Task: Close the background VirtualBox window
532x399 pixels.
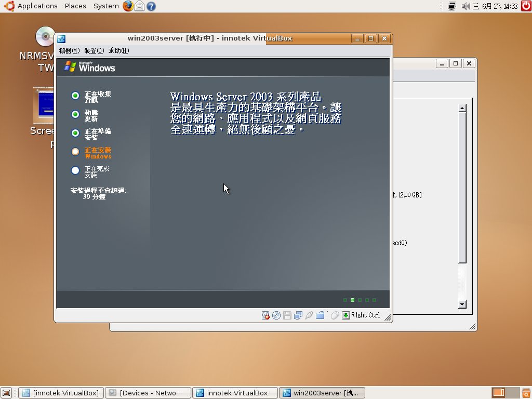Action: pos(469,63)
